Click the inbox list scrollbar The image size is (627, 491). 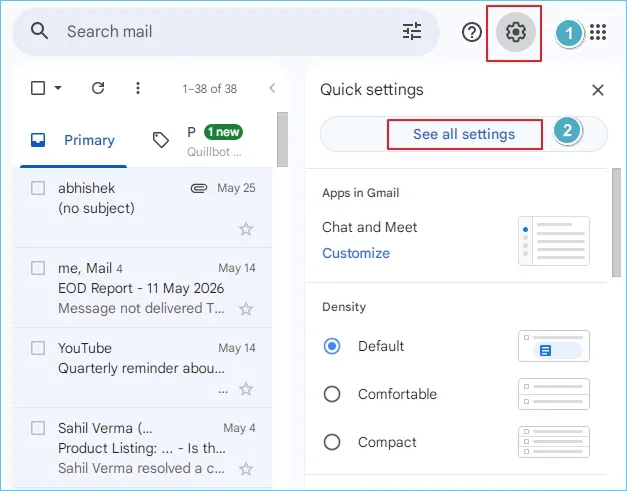coord(282,140)
